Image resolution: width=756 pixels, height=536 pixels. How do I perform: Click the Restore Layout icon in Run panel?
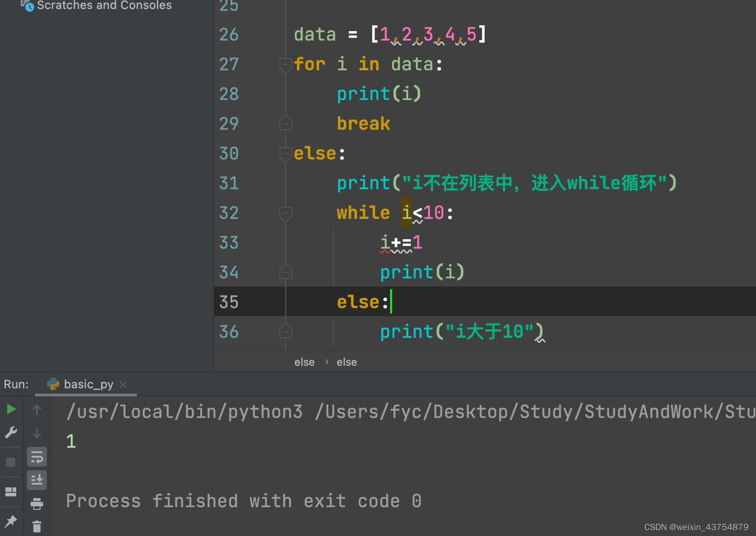(x=11, y=491)
